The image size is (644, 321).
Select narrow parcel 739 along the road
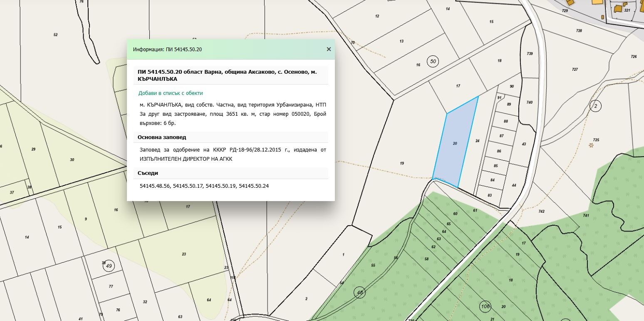tap(529, 53)
